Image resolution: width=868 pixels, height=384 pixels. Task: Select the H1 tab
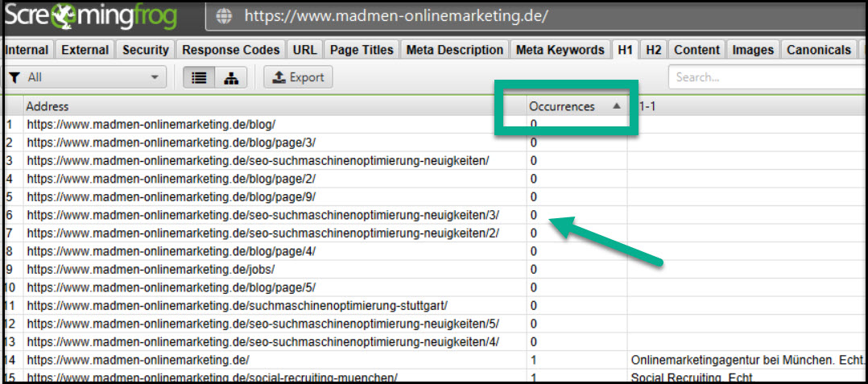[x=625, y=50]
